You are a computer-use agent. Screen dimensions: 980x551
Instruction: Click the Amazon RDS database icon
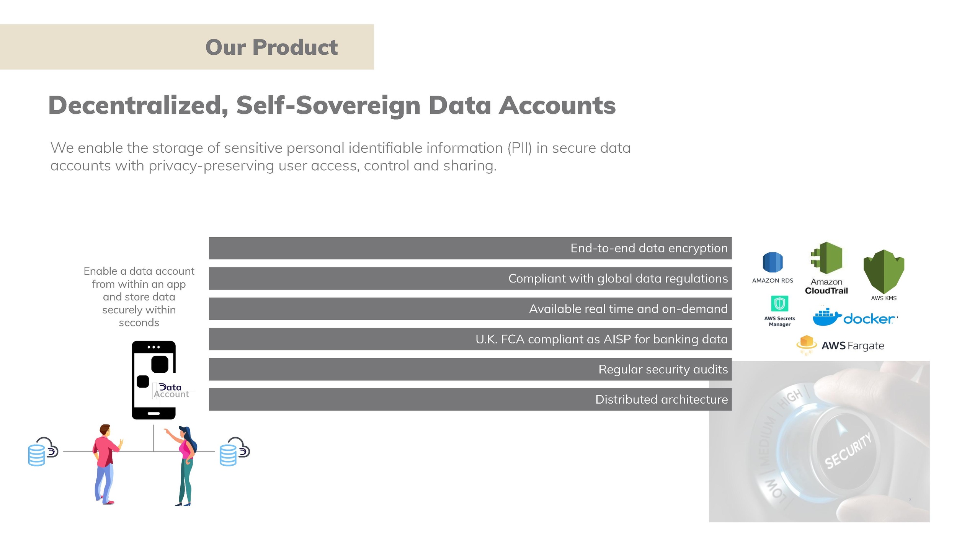coord(773,262)
